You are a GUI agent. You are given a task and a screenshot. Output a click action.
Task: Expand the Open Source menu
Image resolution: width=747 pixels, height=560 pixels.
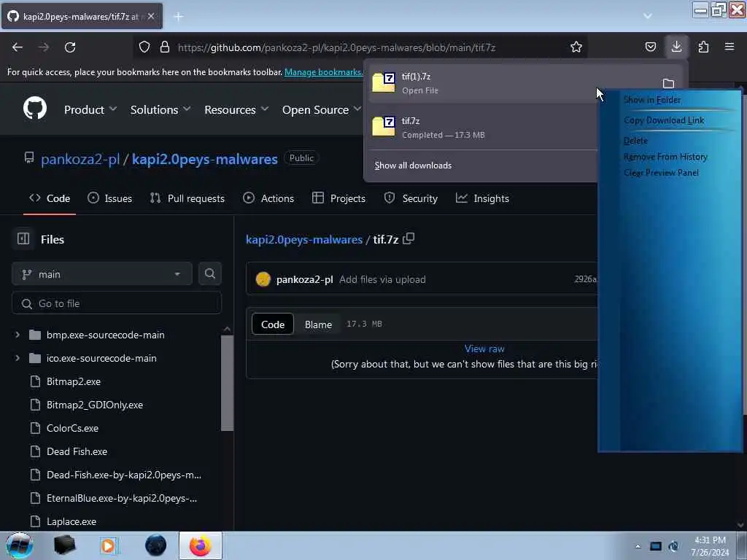point(322,109)
